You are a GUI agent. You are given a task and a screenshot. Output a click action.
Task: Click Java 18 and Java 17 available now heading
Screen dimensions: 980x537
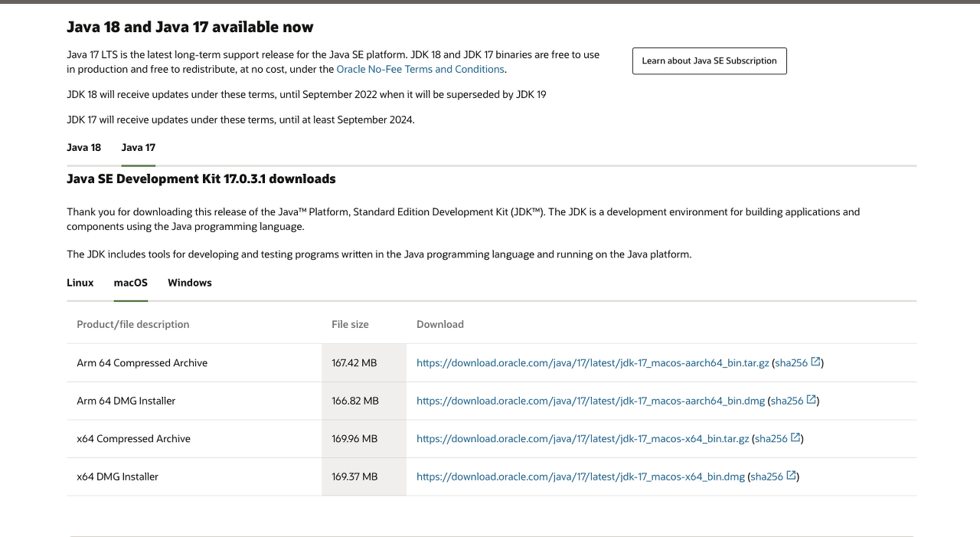(x=190, y=27)
